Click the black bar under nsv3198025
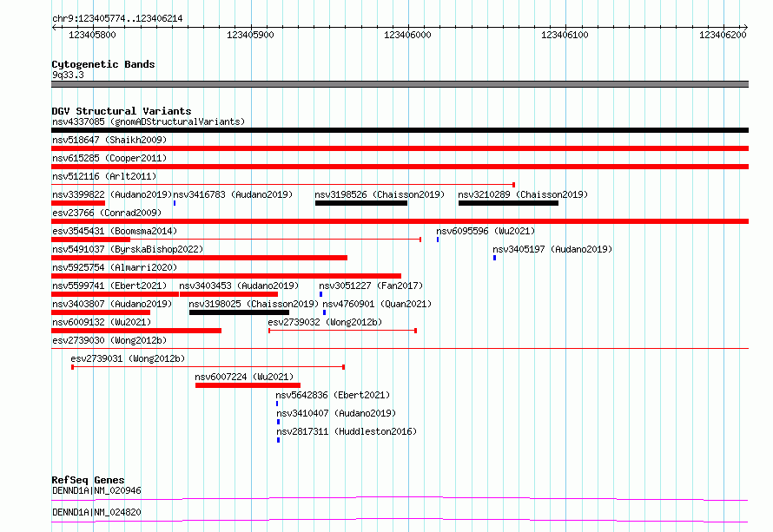Screen dimensions: 773x532 [239, 312]
